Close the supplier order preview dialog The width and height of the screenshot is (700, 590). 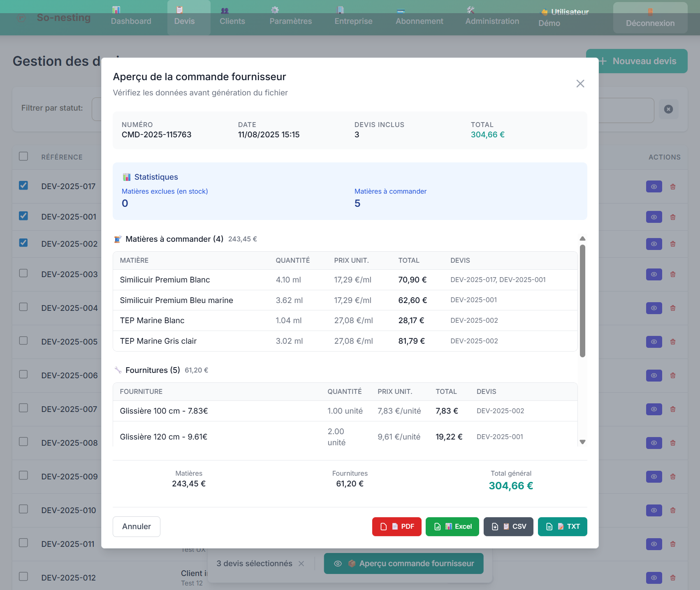[x=580, y=84]
